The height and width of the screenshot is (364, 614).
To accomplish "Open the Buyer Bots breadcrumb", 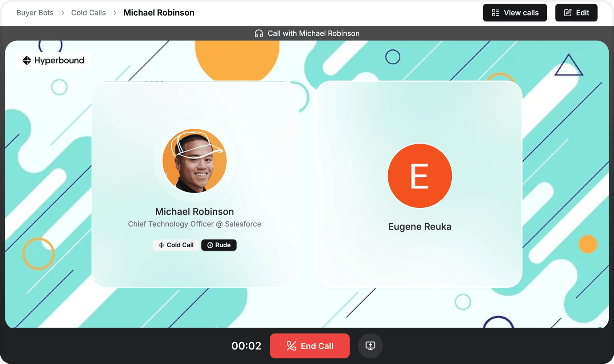I will pos(35,13).
